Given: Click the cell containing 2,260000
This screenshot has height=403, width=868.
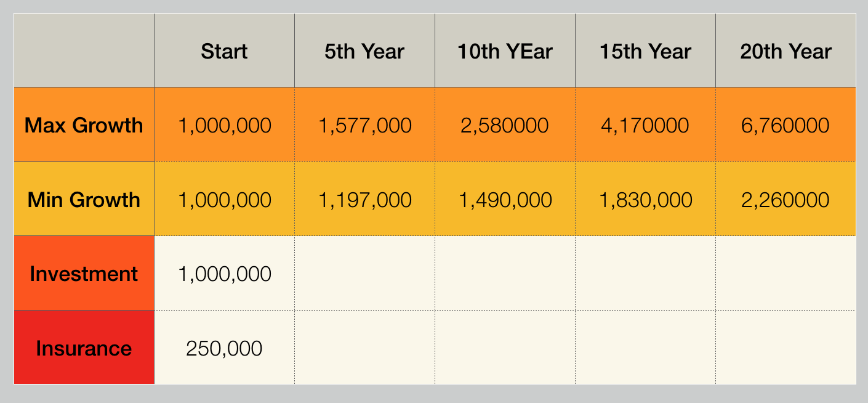Looking at the screenshot, I should (x=786, y=199).
